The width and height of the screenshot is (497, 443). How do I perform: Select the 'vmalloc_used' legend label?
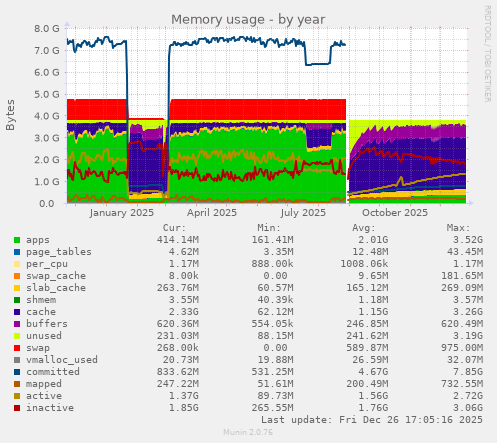62,360
